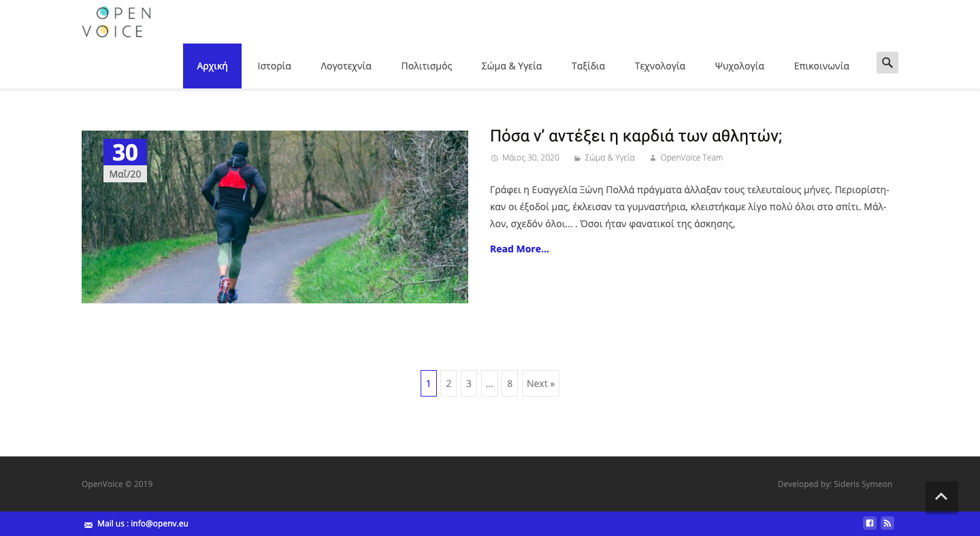Click the OpenVoice logo
This screenshot has height=536, width=980.
tap(116, 22)
